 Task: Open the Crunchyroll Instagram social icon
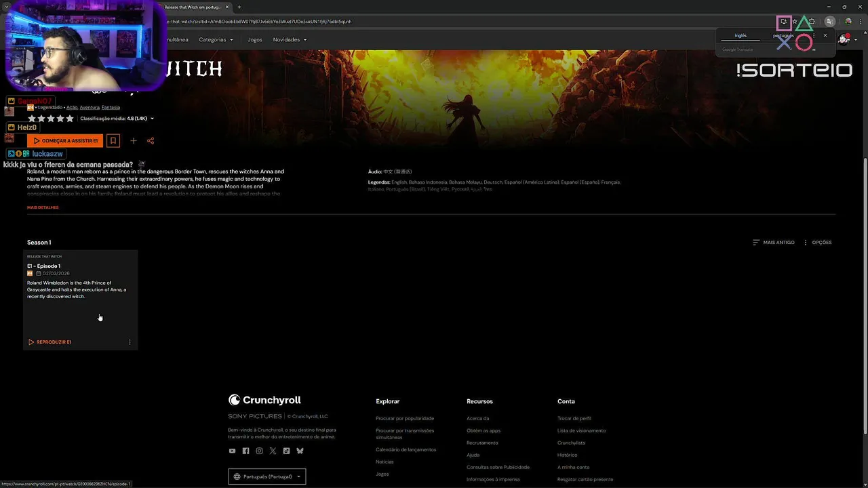[259, 451]
